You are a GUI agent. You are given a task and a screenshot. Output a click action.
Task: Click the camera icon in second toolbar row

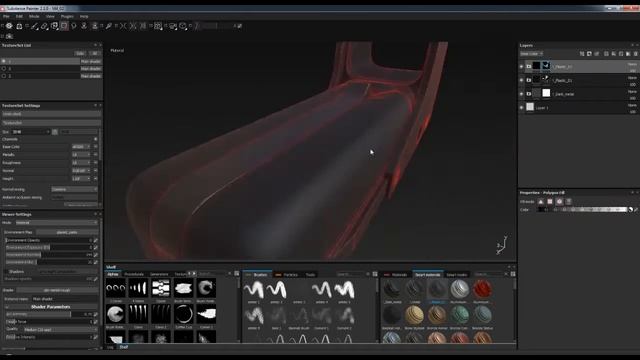[9, 36]
